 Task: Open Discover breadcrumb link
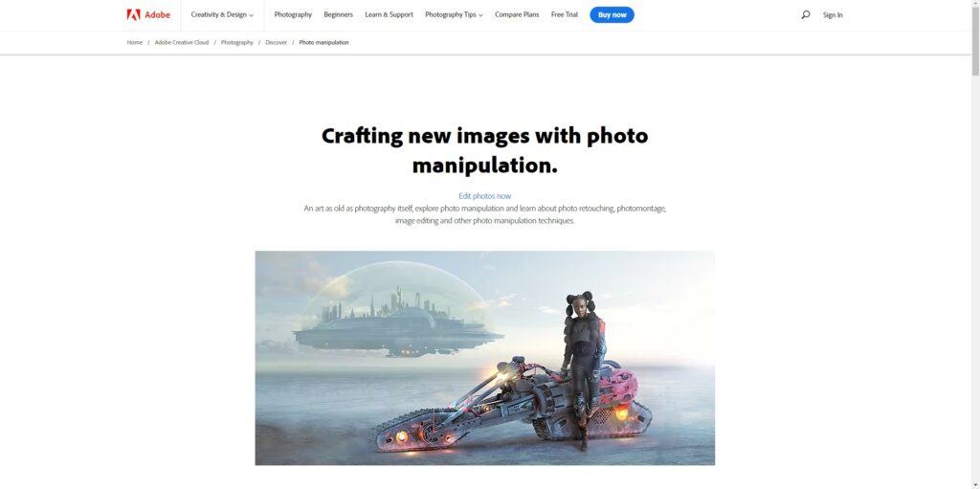(x=277, y=42)
